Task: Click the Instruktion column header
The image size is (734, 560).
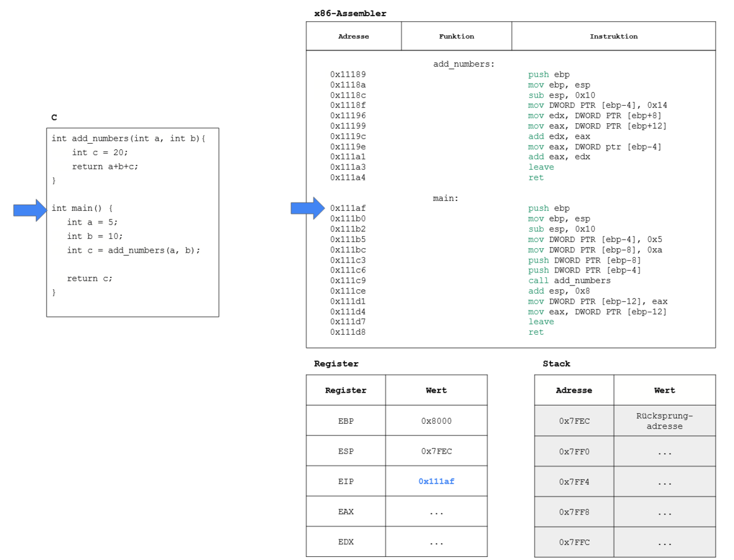Action: (x=613, y=36)
